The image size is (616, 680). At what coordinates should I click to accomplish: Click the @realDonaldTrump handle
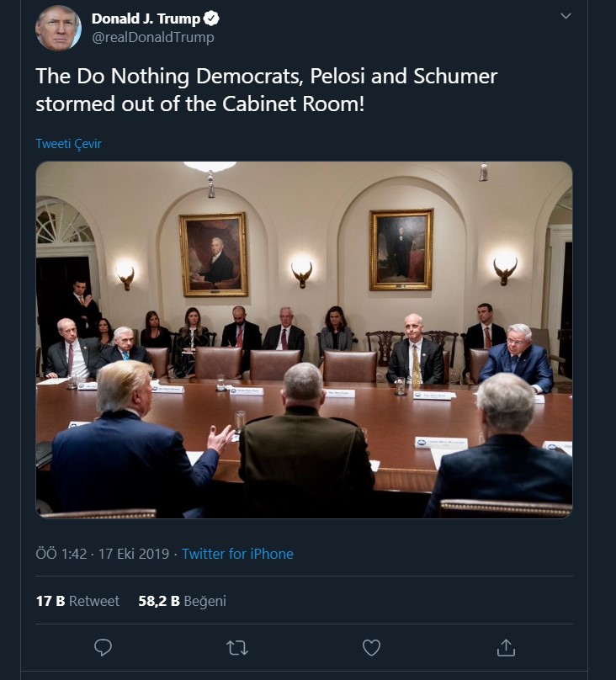coord(152,37)
